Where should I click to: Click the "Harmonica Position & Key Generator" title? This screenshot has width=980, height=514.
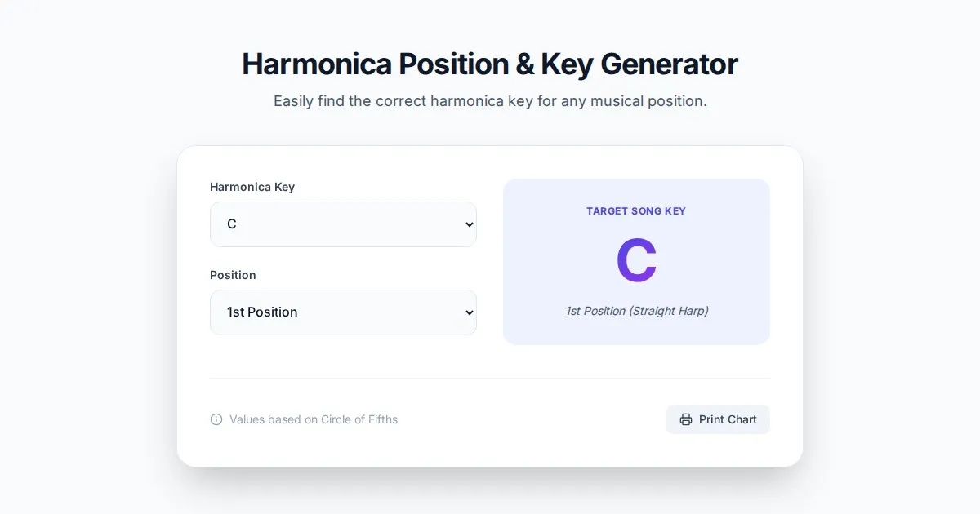[490, 64]
